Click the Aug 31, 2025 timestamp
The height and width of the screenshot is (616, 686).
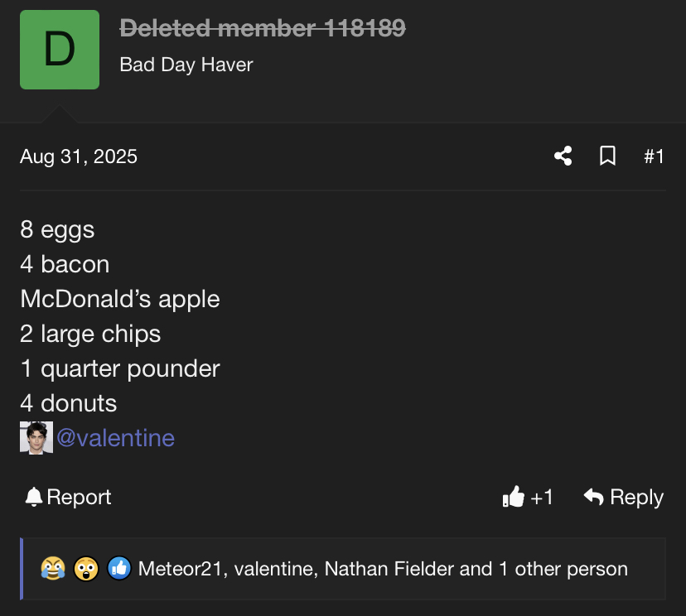pos(79,156)
